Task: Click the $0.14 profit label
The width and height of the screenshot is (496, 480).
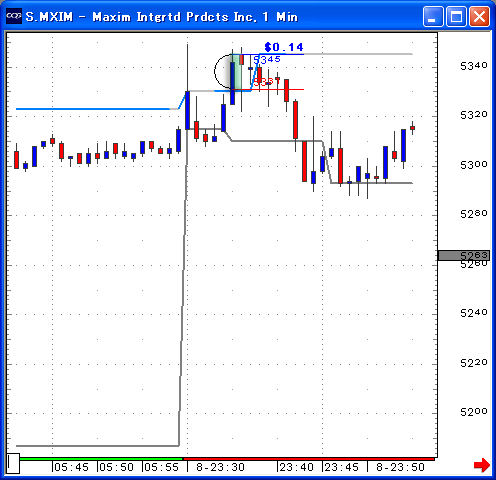Action: click(284, 47)
